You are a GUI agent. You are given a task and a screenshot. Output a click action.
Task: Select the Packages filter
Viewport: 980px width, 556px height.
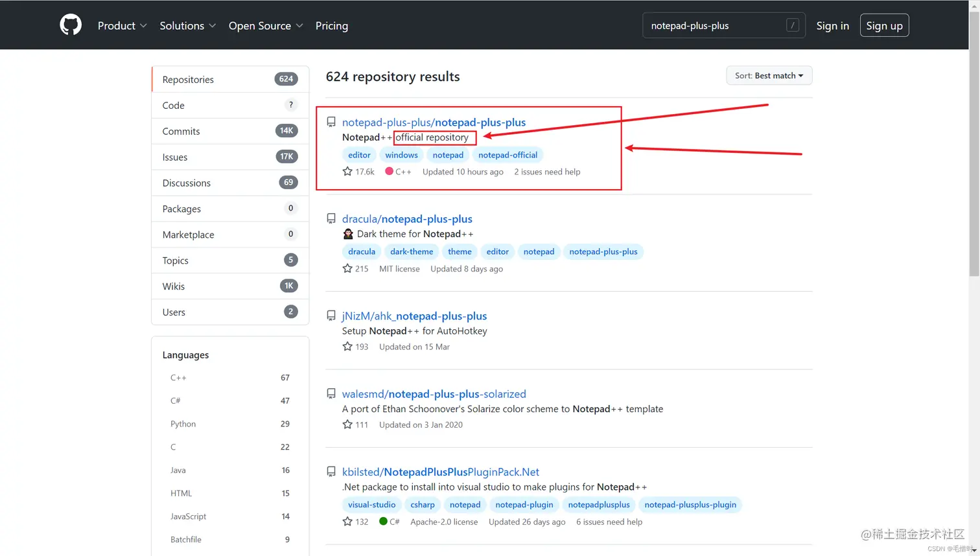coord(230,209)
